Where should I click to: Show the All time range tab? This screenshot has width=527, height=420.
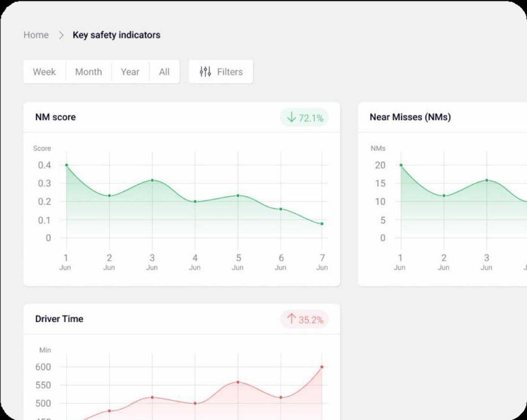pyautogui.click(x=164, y=72)
